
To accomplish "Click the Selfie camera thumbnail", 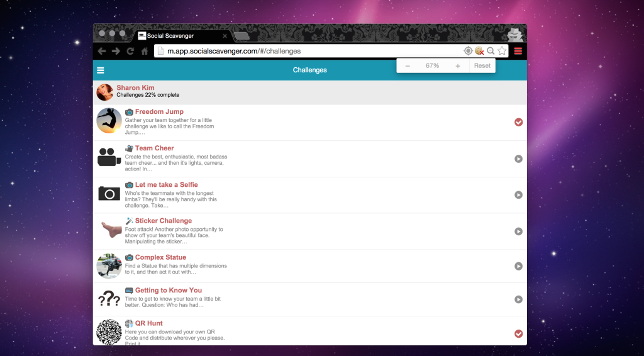I will pos(109,193).
